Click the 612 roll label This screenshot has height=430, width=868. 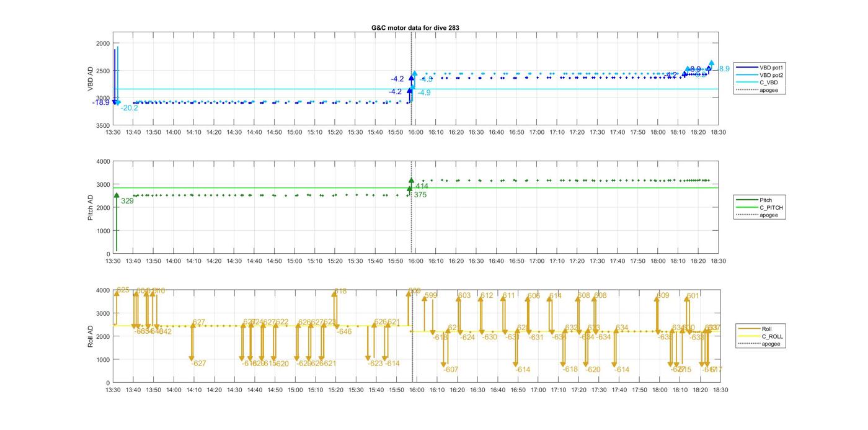(487, 296)
